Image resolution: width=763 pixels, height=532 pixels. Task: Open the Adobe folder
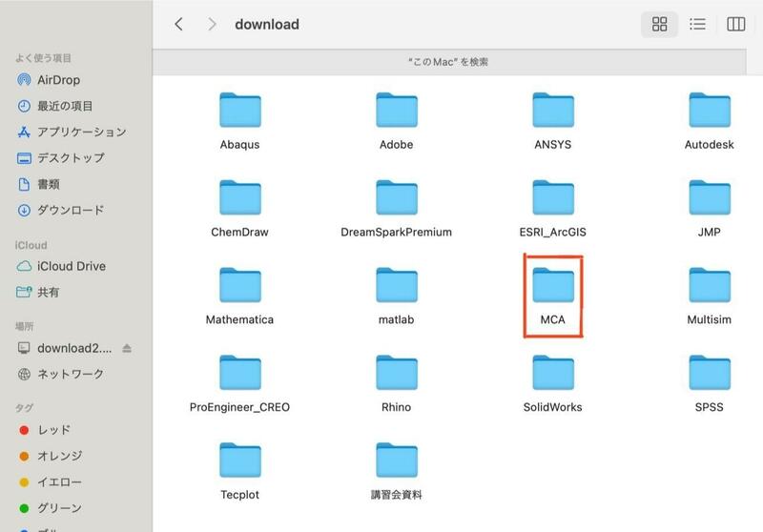(397, 121)
